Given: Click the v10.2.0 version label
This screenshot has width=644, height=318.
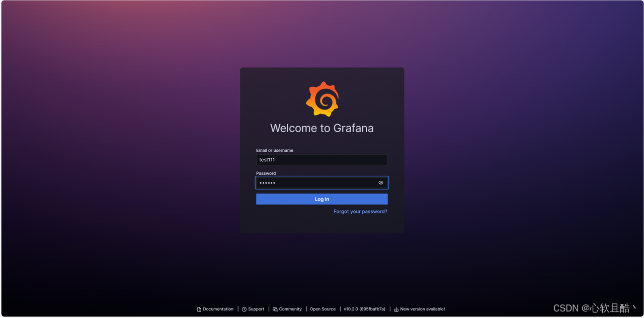Looking at the screenshot, I should 364,309.
